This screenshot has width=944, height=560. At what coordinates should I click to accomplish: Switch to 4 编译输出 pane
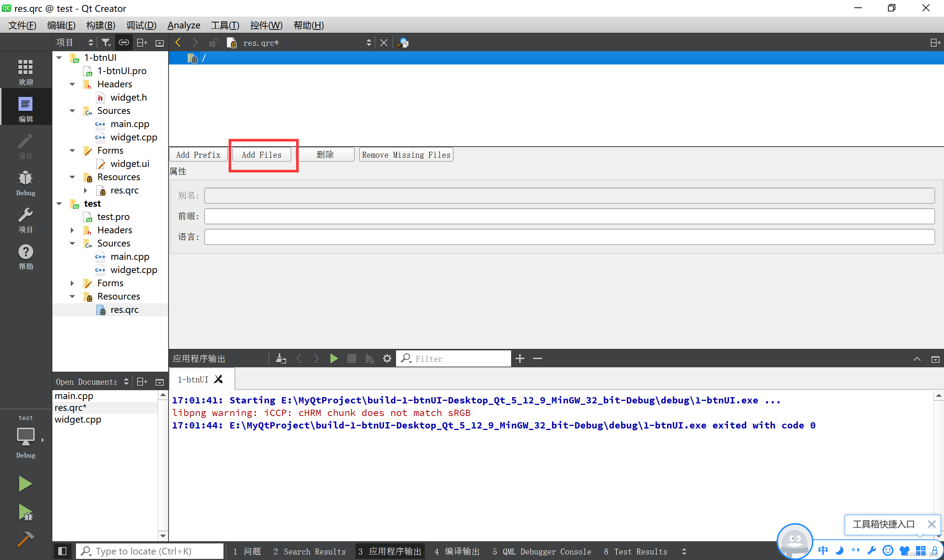(x=457, y=551)
